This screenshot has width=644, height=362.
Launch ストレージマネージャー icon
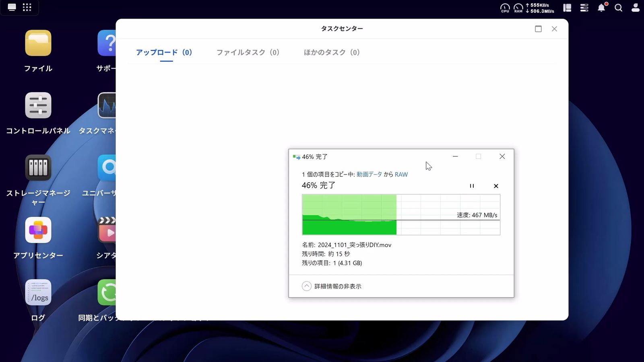[x=38, y=168]
